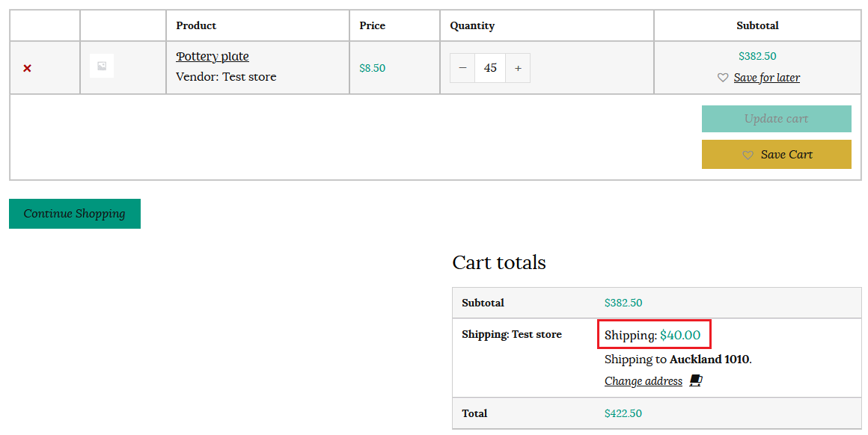This screenshot has height=435, width=868.
Task: Click the Update cart button
Action: (776, 119)
